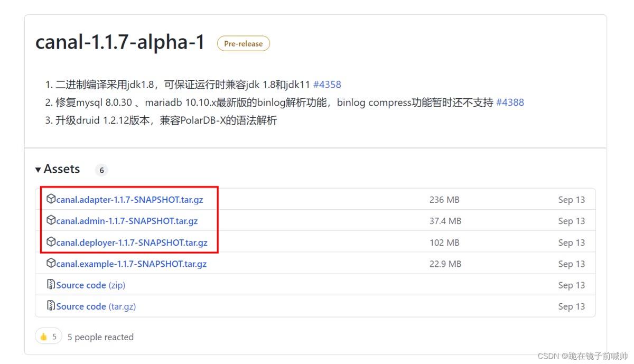Click the "5 people reacted" text

click(100, 337)
